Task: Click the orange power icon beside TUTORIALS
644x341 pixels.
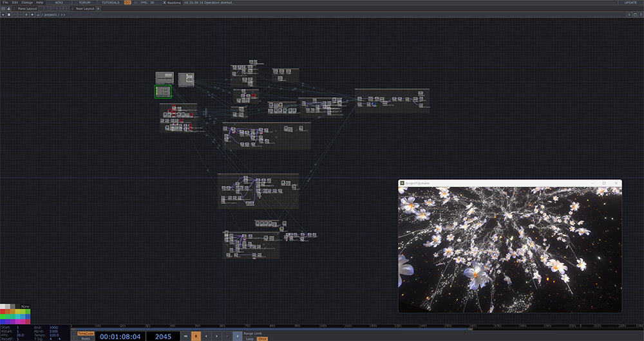Action: pyautogui.click(x=128, y=3)
